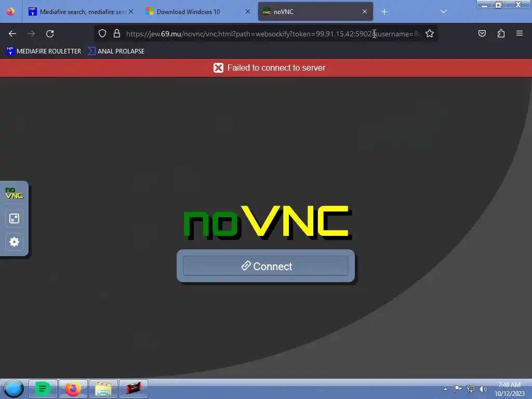Viewport: 532px width, 399px height.
Task: Go forward to the next page
Action: coord(31,34)
